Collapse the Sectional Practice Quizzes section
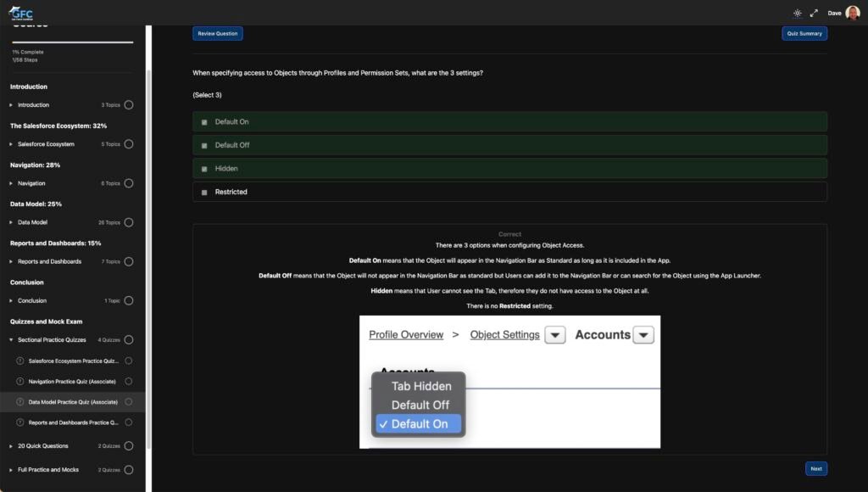Viewport: 868px width, 492px height. 11,339
